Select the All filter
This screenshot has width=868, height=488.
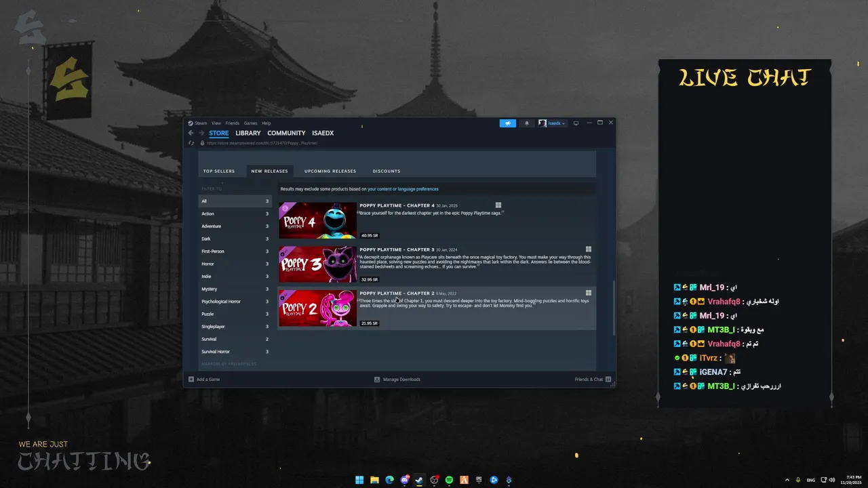point(235,201)
